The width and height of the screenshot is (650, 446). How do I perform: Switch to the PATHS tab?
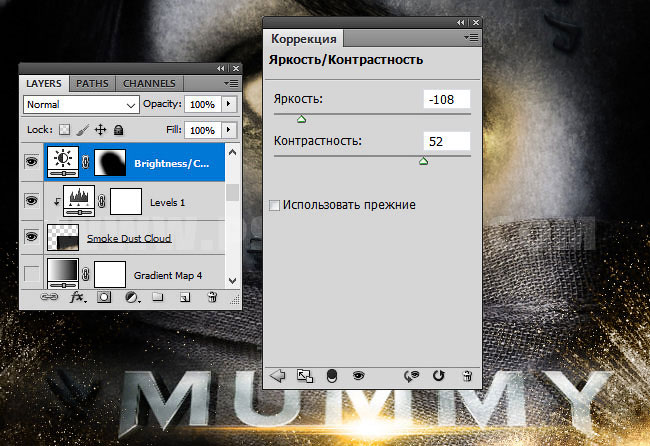coord(92,83)
